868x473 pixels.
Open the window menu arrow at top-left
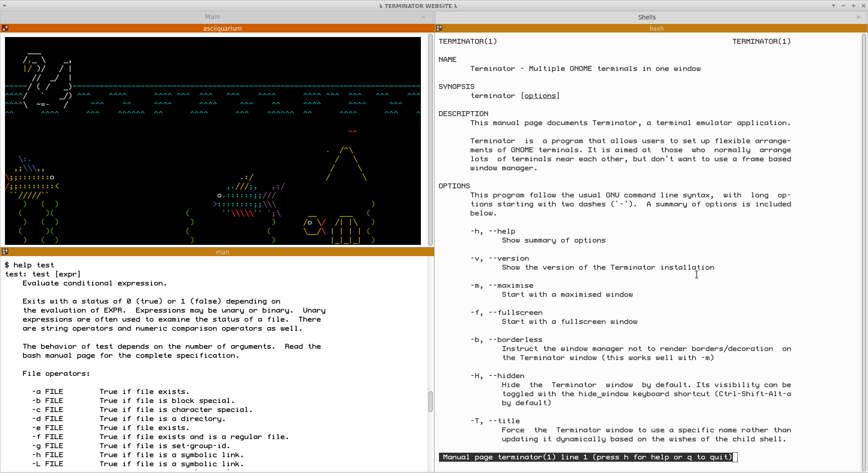(x=4, y=6)
